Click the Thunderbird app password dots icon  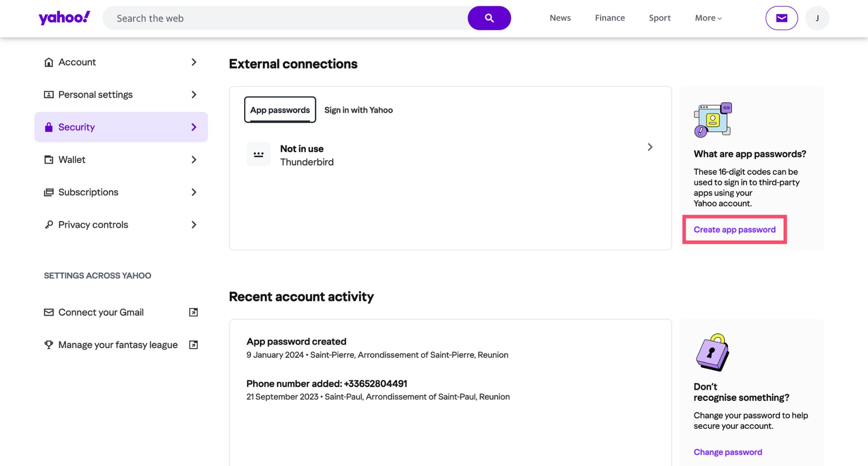pos(258,154)
